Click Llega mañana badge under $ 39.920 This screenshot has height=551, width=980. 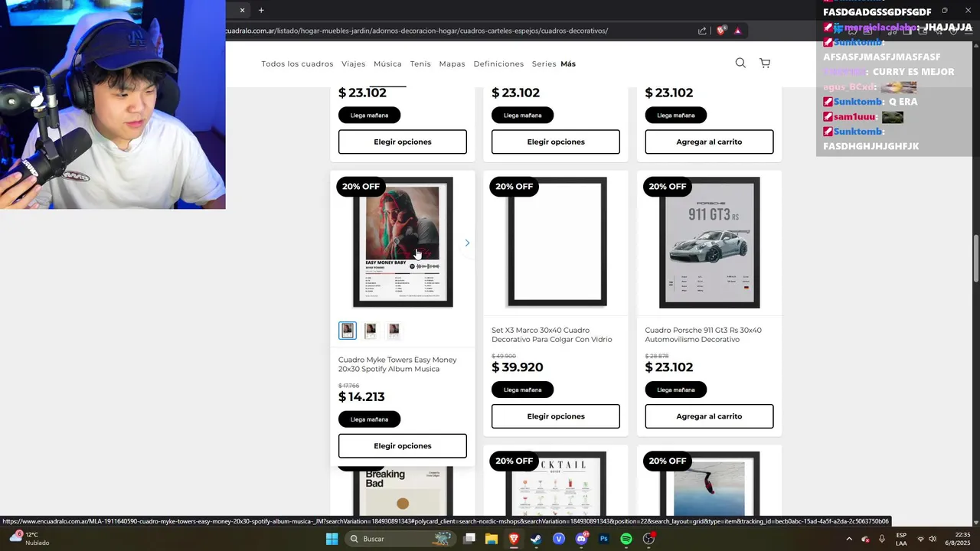pyautogui.click(x=522, y=390)
